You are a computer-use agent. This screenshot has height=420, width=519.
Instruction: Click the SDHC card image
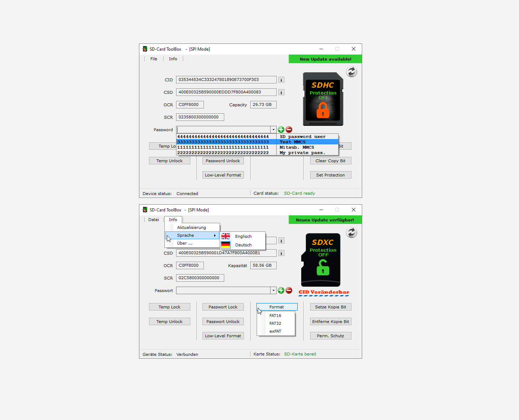[x=323, y=99]
